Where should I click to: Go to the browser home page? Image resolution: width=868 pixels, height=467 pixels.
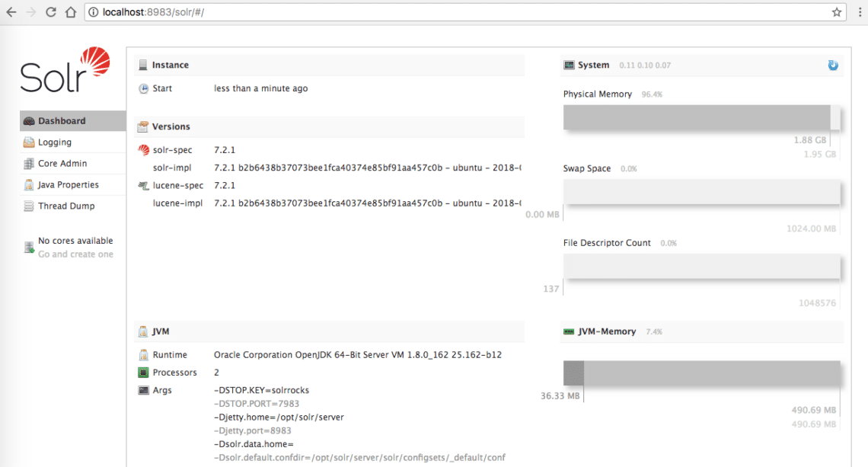pos(70,12)
